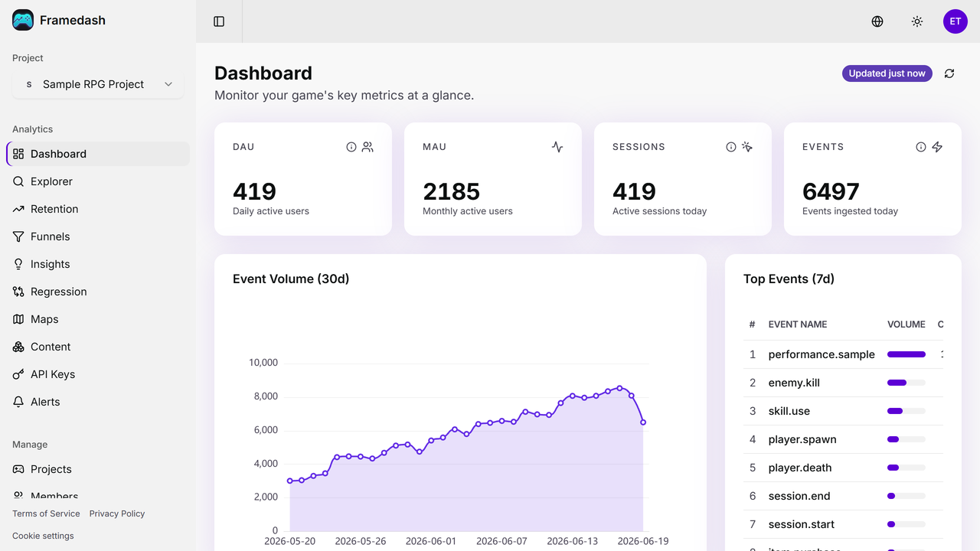Click the MAU activity pulse icon
This screenshot has height=551, width=980.
pos(557,147)
